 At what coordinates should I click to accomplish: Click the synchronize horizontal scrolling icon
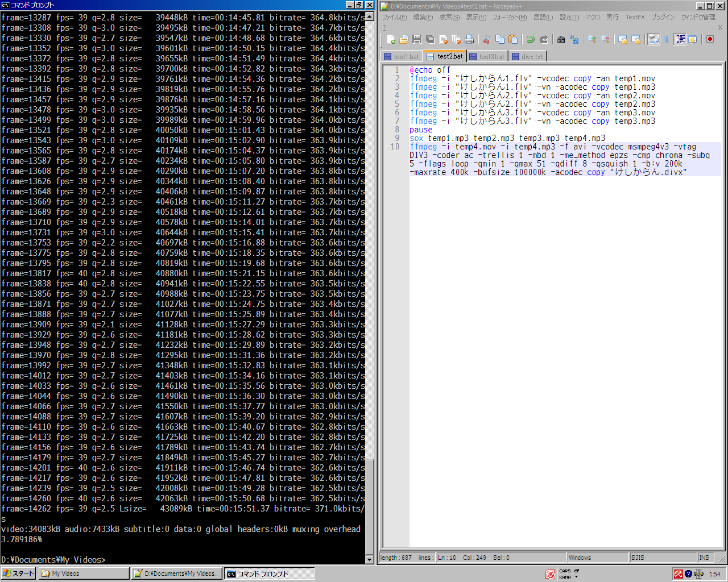click(x=636, y=39)
